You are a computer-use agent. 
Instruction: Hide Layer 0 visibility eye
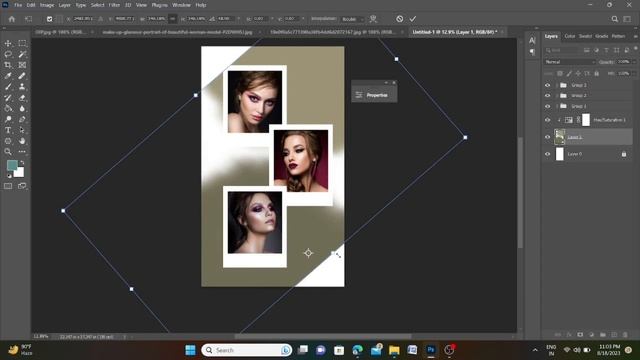548,154
